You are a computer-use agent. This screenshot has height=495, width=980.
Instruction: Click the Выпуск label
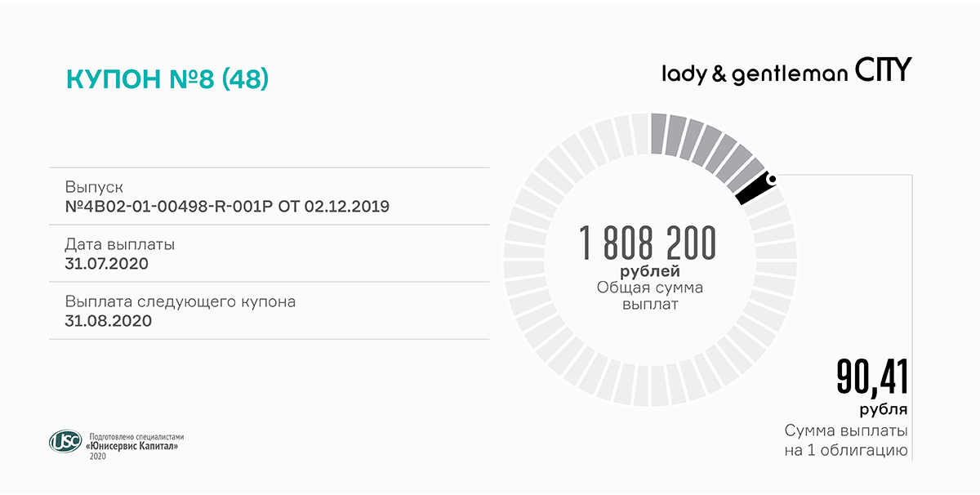click(94, 187)
